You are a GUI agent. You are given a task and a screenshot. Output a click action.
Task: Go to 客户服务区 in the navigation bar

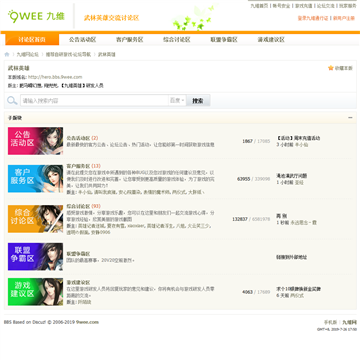pyautogui.click(x=130, y=40)
